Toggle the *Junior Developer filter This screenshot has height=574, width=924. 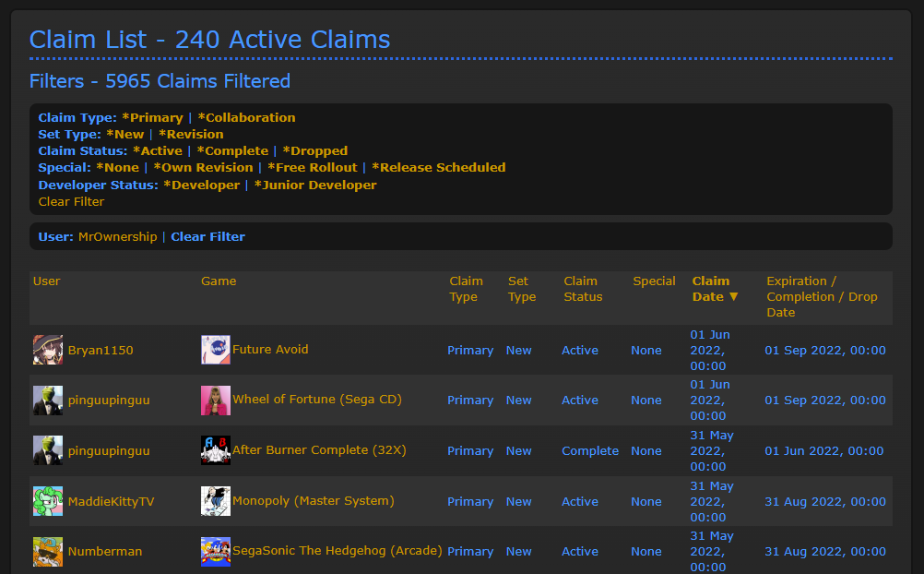(315, 185)
